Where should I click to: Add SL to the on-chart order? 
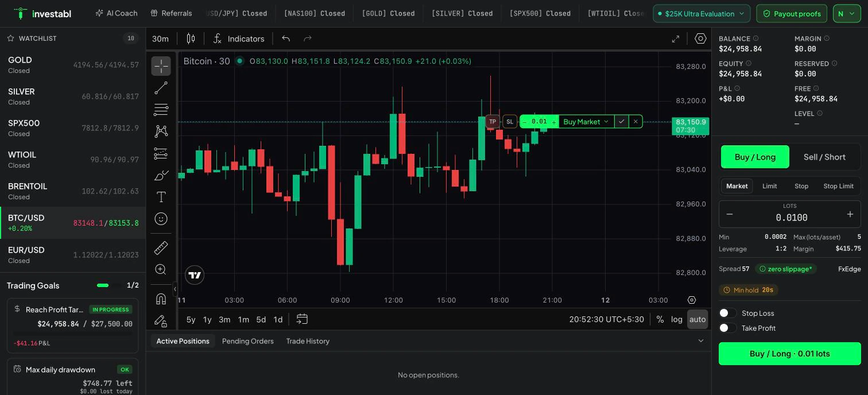coord(510,121)
